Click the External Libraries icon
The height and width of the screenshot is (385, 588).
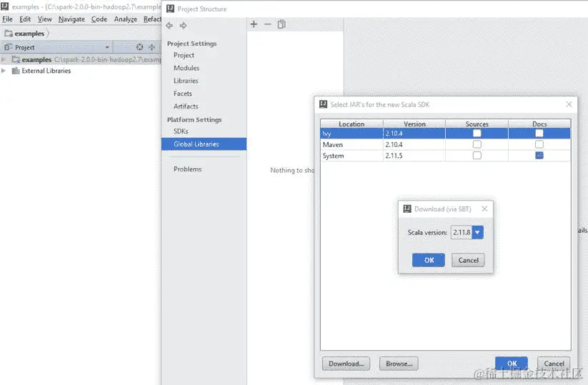(16, 71)
